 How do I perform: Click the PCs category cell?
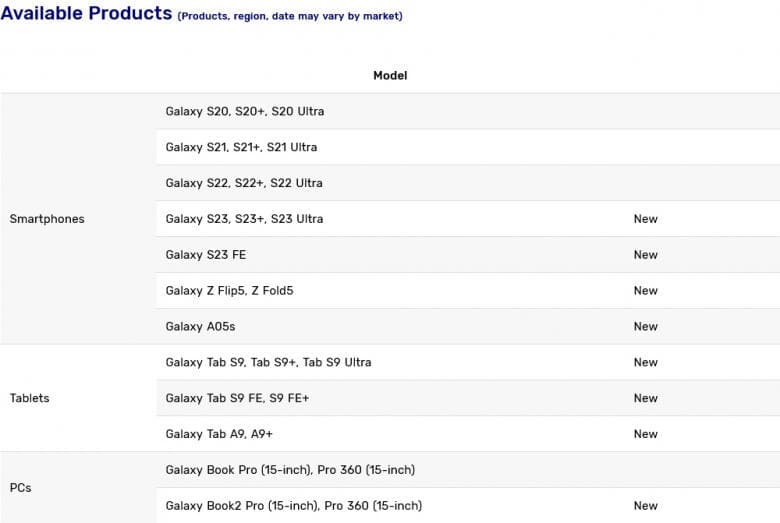point(20,488)
